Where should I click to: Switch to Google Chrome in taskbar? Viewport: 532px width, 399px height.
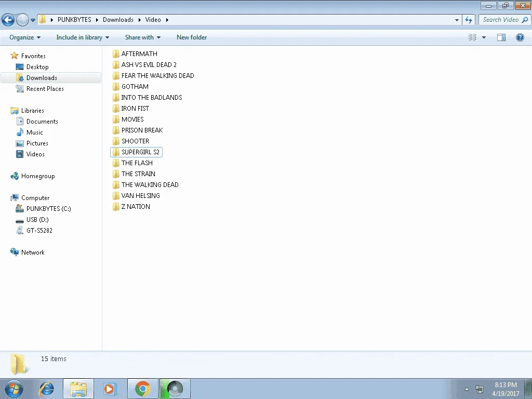[142, 389]
